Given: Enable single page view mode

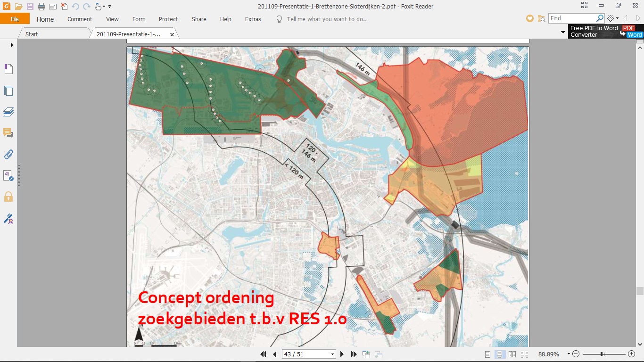Looking at the screenshot, I should pos(488,354).
